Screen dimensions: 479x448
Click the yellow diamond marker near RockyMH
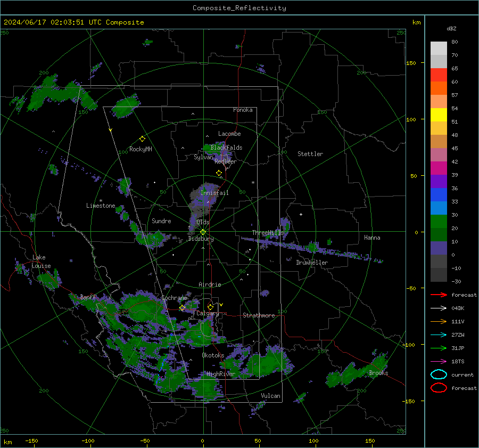pyautogui.click(x=142, y=139)
